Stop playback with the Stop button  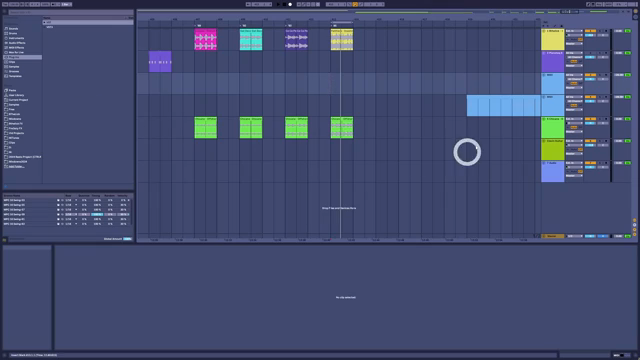click(284, 4)
